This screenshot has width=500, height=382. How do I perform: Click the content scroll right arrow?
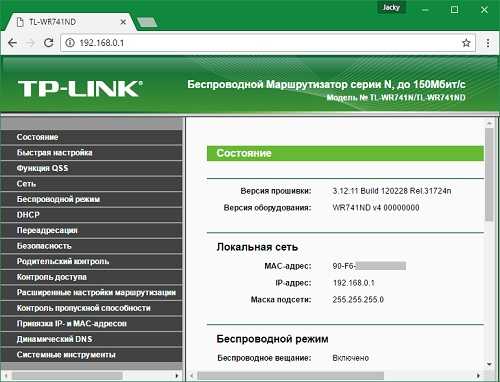tap(479, 376)
